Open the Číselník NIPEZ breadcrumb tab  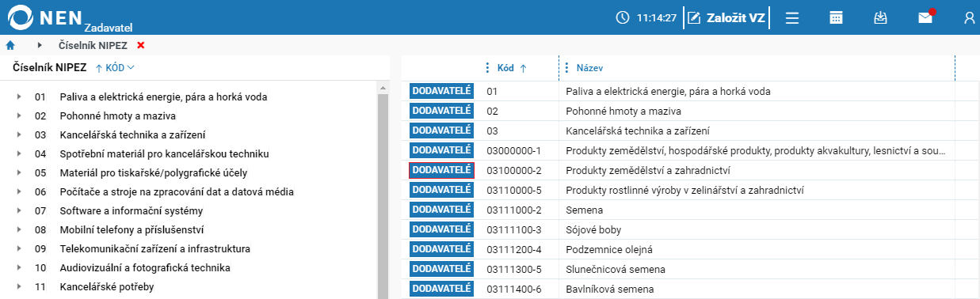(93, 45)
